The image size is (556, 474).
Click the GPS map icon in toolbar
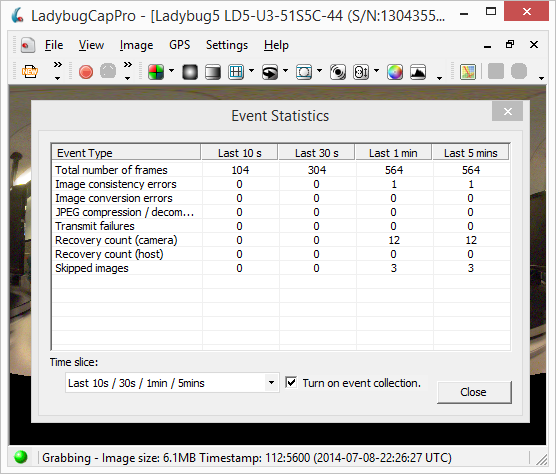pos(468,72)
